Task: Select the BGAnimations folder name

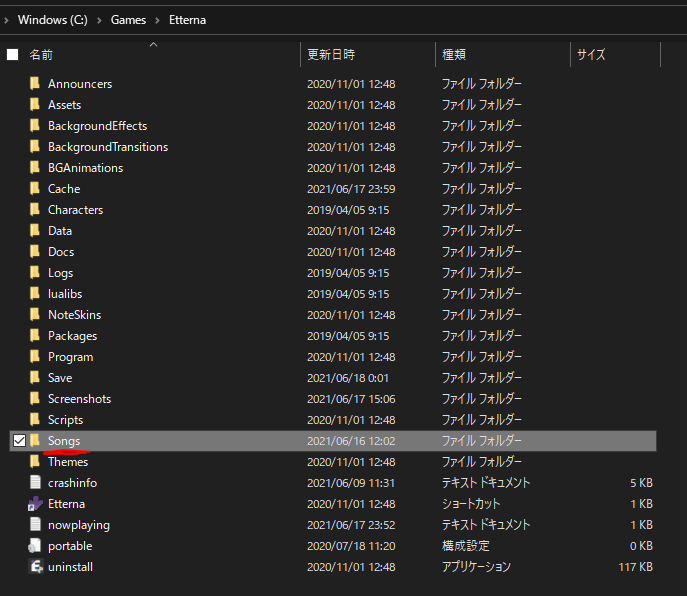Action: (x=85, y=168)
